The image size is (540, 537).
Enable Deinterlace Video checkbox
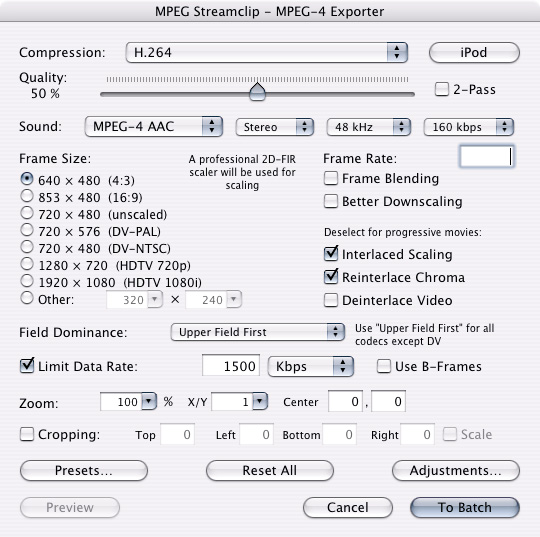pyautogui.click(x=331, y=300)
